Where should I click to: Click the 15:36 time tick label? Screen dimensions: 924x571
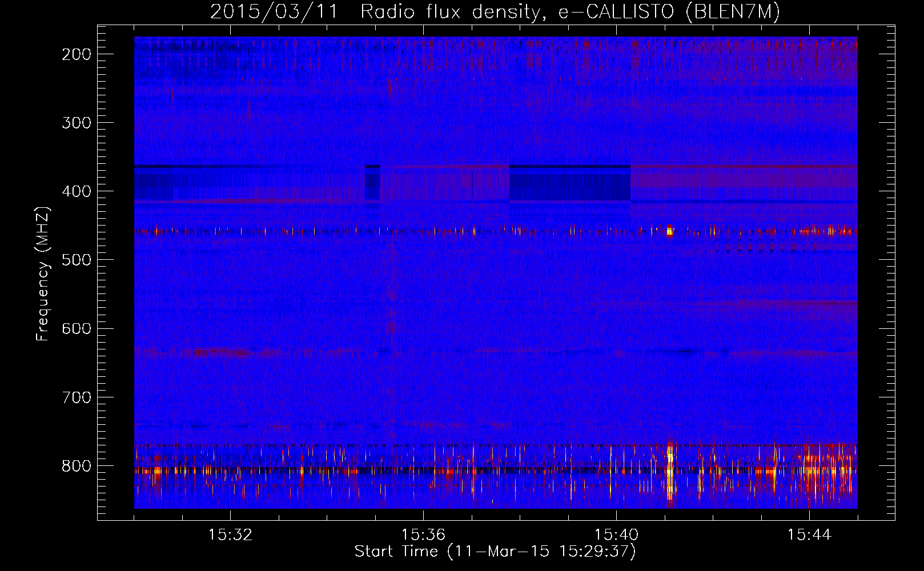coord(423,534)
